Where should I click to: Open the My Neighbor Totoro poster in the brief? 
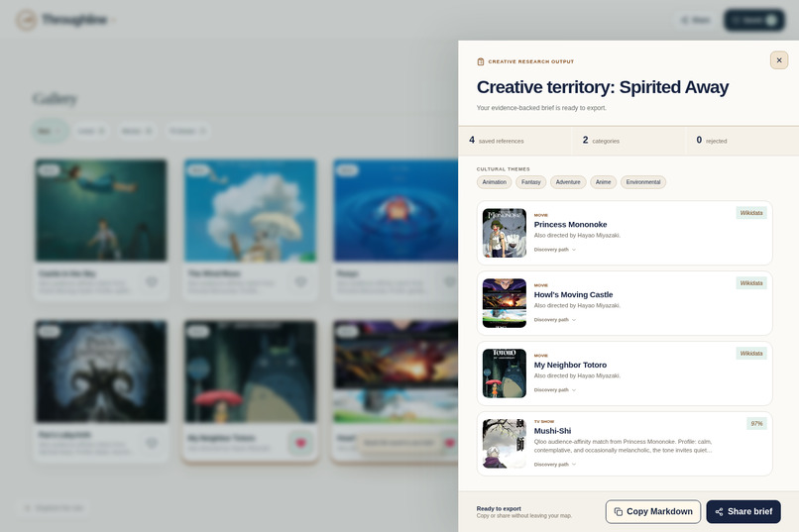coord(505,373)
